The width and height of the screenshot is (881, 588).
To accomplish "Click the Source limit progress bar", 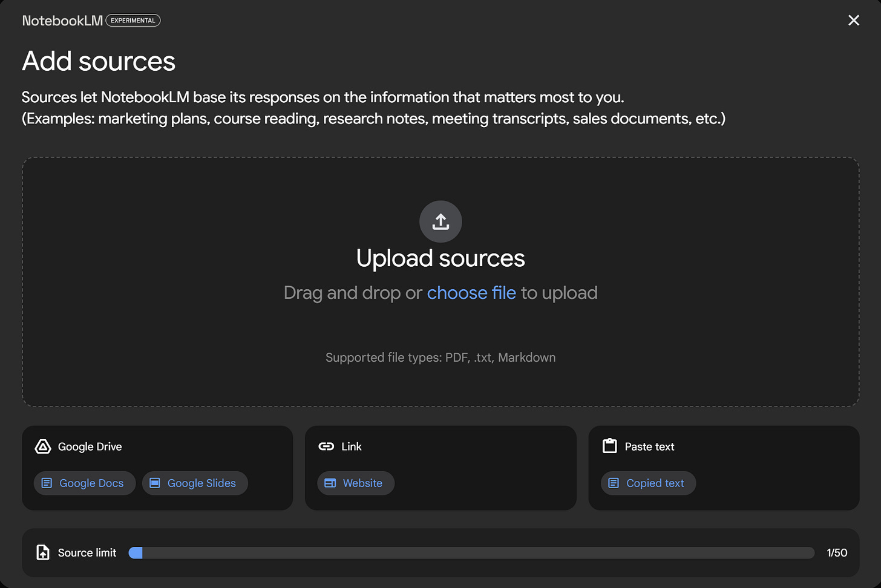I will pyautogui.click(x=471, y=553).
